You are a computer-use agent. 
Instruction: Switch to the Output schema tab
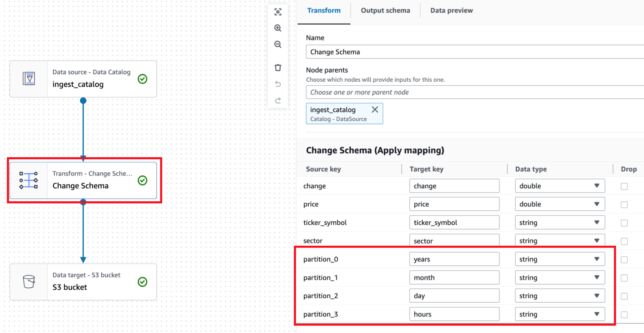385,10
